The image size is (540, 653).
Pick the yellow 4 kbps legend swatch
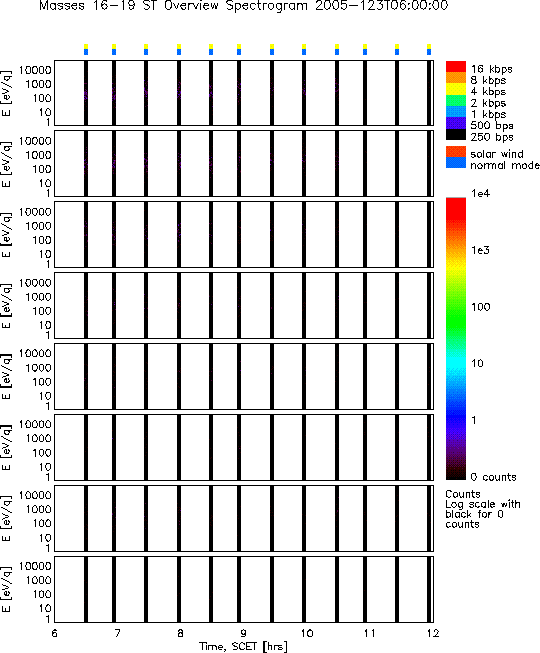click(x=455, y=89)
